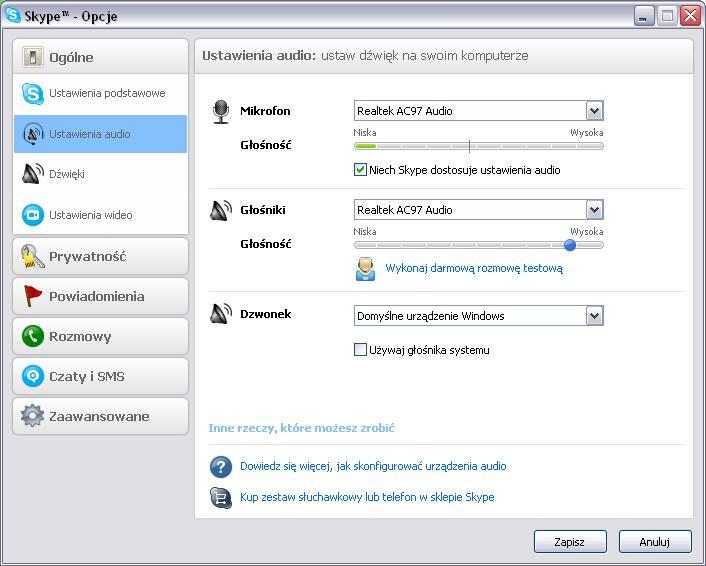Minimize the Skype Opcje window
Viewport: 706px width, 566px height.
(644, 16)
